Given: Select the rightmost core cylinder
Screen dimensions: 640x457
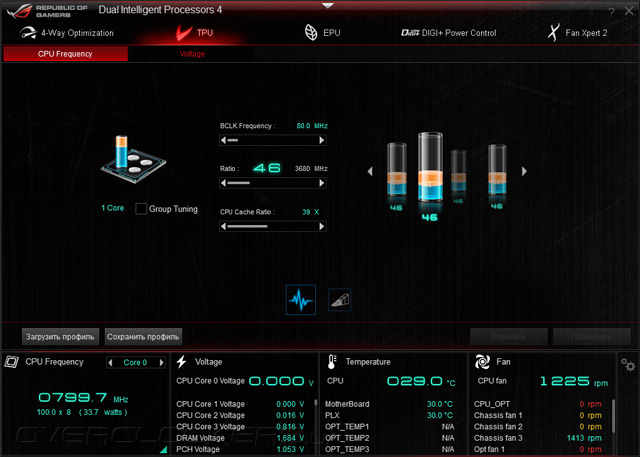Looking at the screenshot, I should [x=497, y=170].
